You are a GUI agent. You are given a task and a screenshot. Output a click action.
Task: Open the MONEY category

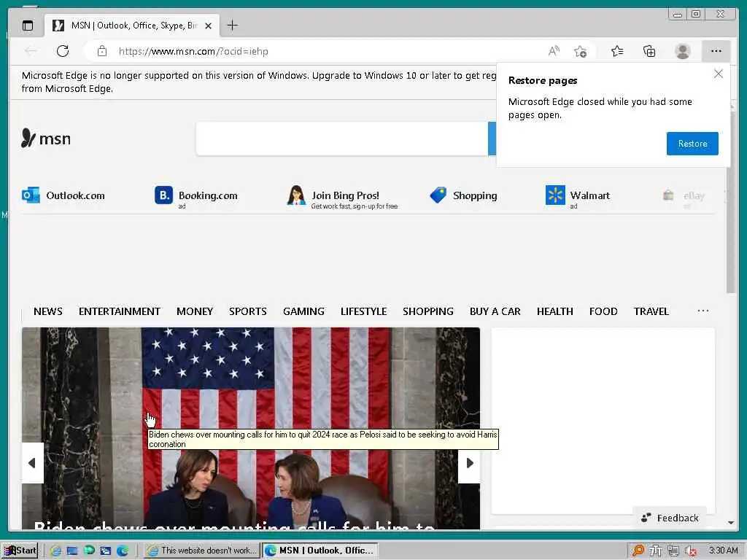194,311
